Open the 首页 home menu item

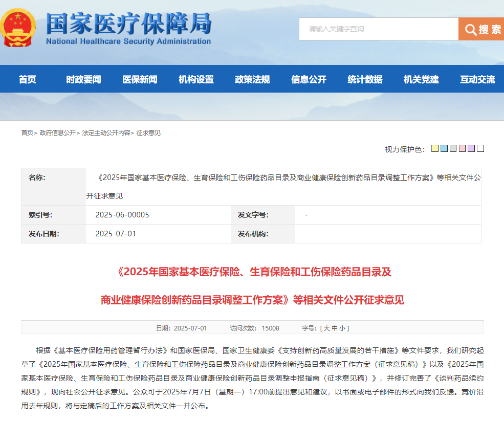tap(28, 79)
